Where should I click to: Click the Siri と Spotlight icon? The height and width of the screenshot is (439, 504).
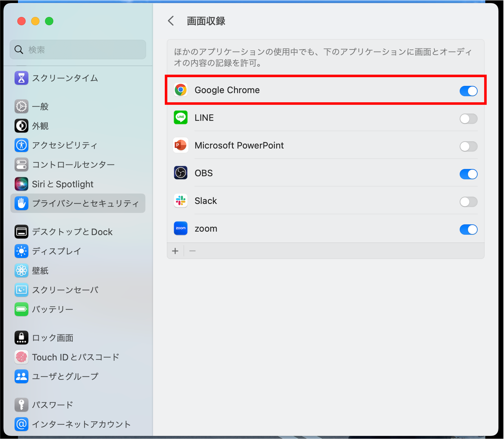21,184
